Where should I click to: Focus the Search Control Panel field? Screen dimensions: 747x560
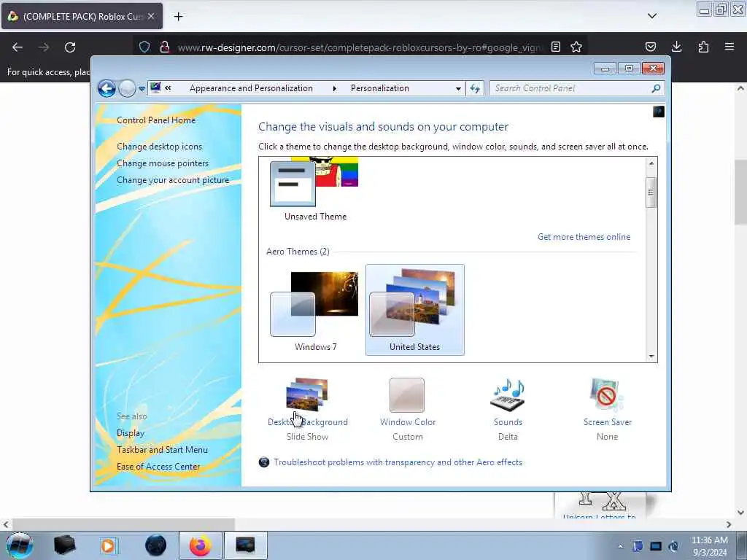click(569, 88)
